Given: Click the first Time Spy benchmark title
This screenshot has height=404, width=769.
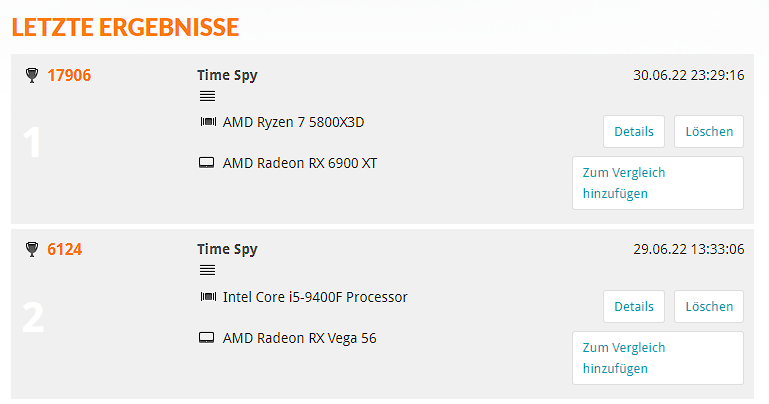Looking at the screenshot, I should [x=228, y=75].
